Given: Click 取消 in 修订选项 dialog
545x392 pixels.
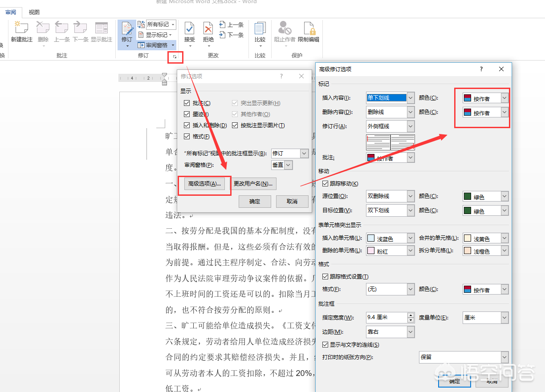Looking at the screenshot, I should pos(292,202).
